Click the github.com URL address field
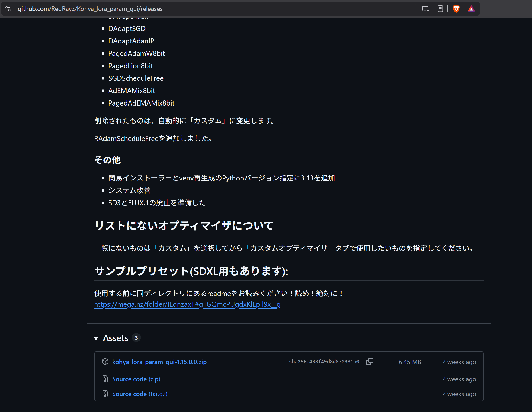This screenshot has width=532, height=412. click(90, 9)
